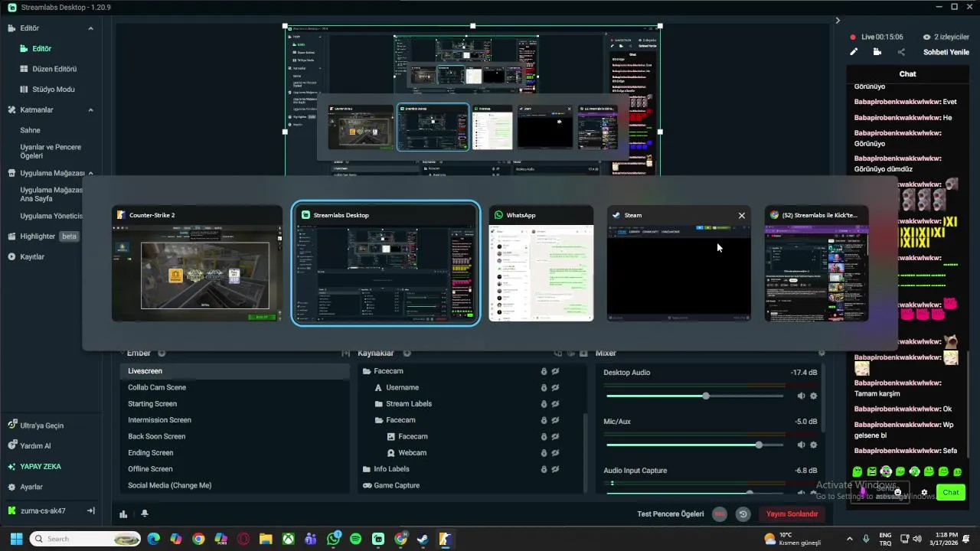
Task: Open Spotify from the Windows taskbar
Action: coord(355,539)
